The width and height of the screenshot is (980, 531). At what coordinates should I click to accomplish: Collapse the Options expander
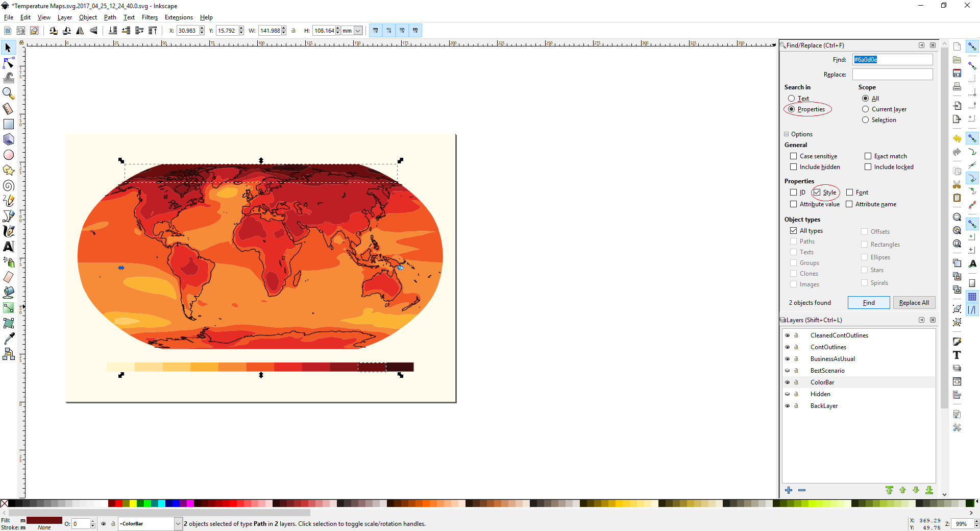coord(786,134)
